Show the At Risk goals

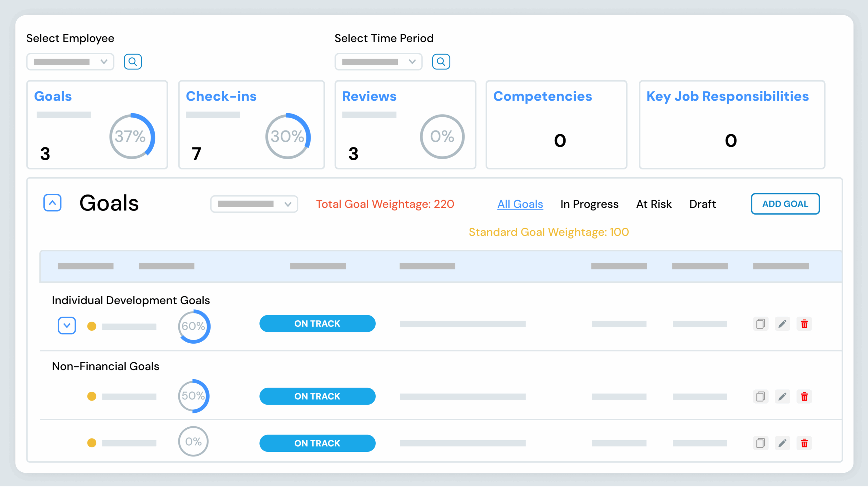point(654,204)
